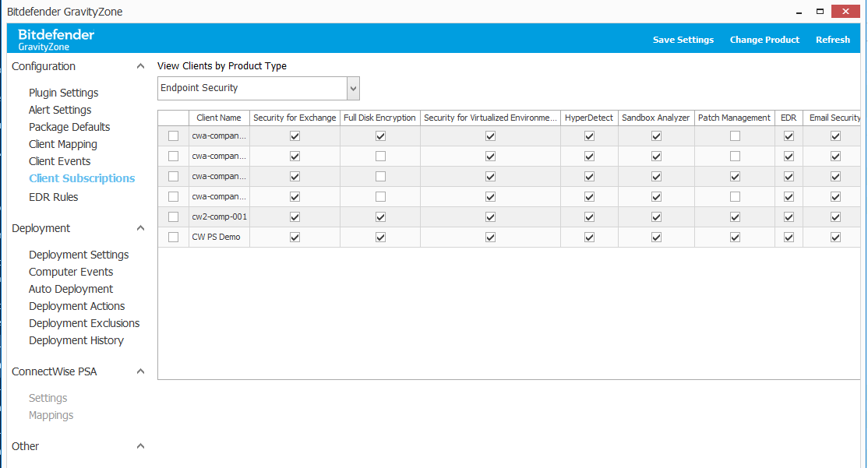Collapse the Configuration section

(141, 66)
